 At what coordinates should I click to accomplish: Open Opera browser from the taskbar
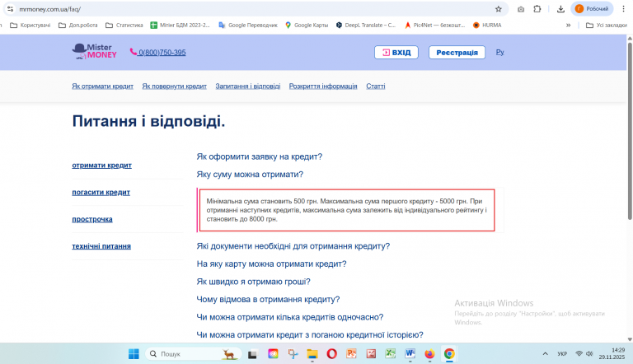click(x=332, y=354)
